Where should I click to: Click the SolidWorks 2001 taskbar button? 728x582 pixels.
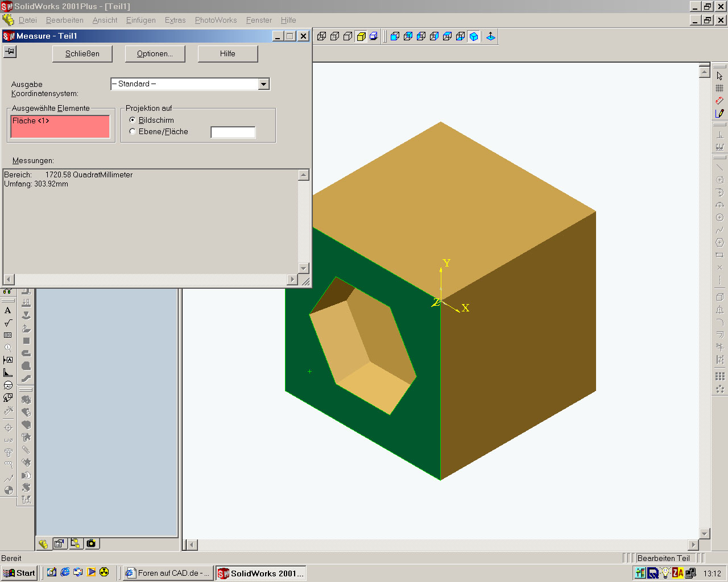coord(261,573)
